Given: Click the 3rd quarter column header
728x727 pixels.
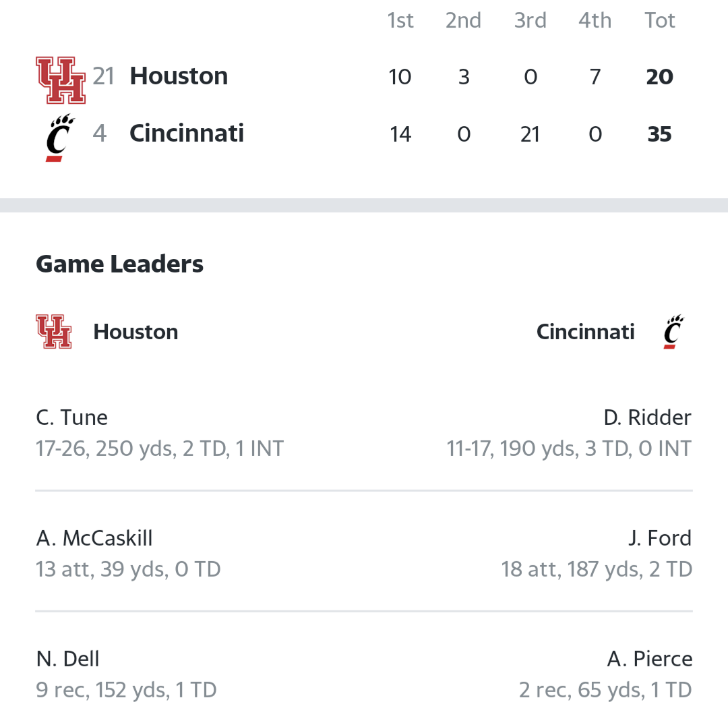Looking at the screenshot, I should point(530,20).
